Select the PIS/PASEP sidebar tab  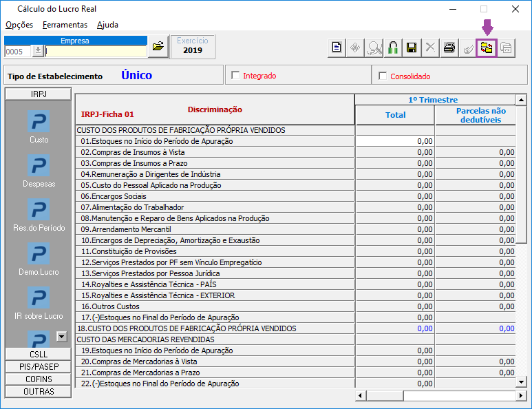[x=39, y=366]
